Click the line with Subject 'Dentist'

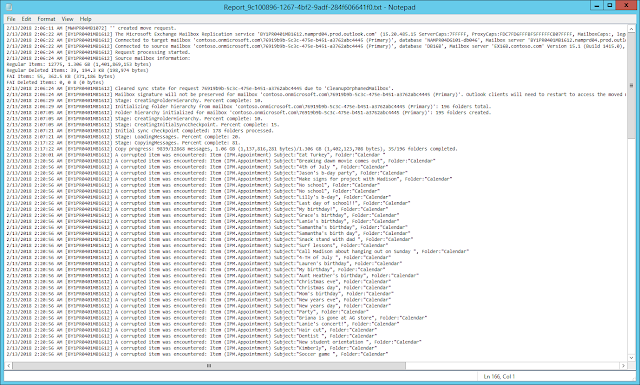(x=191, y=336)
